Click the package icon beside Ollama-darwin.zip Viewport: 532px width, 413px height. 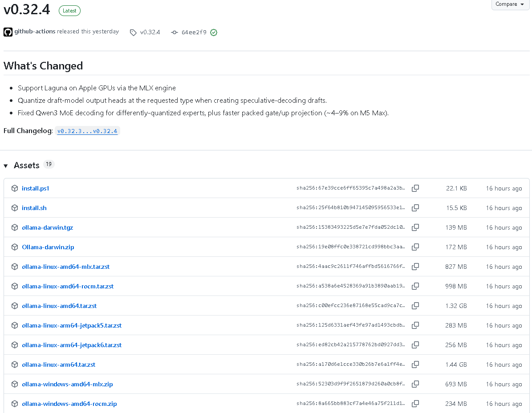[x=15, y=247]
